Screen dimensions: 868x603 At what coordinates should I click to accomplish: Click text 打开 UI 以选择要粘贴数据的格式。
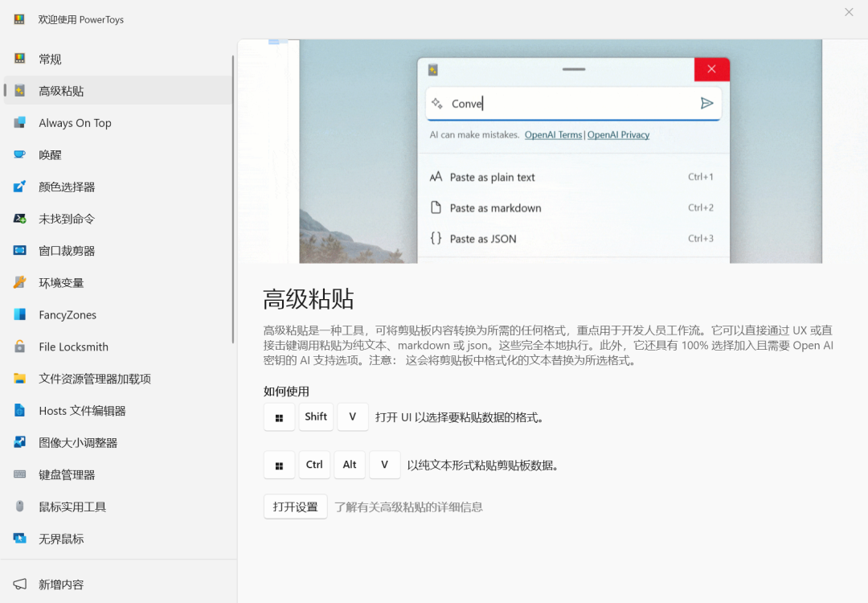pos(461,417)
